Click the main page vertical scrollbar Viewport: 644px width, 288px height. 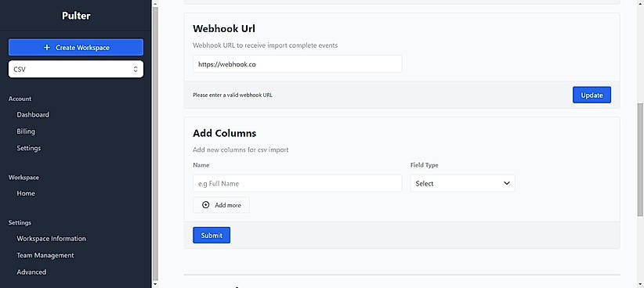(x=640, y=159)
